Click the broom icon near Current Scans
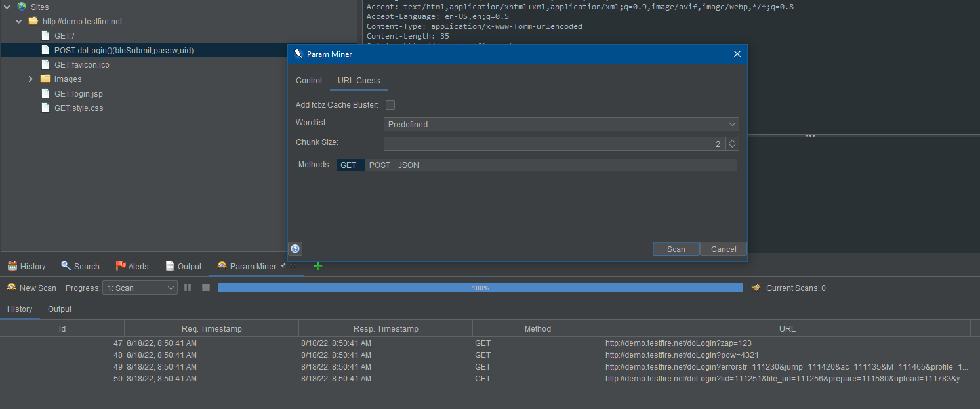980x409 pixels. click(756, 288)
